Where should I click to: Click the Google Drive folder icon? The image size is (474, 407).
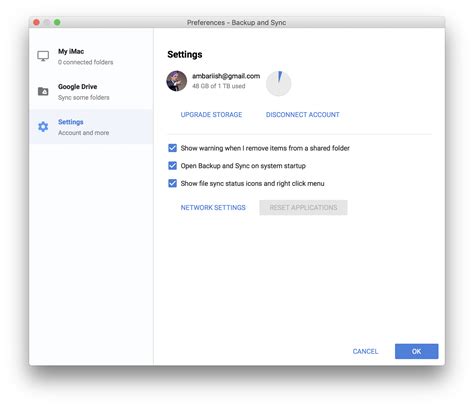(43, 91)
